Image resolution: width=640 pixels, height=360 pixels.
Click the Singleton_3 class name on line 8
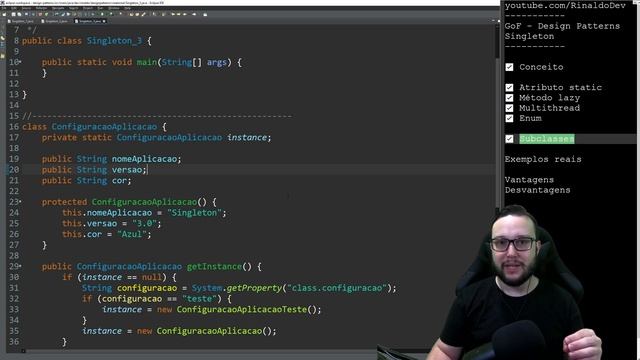pyautogui.click(x=114, y=41)
